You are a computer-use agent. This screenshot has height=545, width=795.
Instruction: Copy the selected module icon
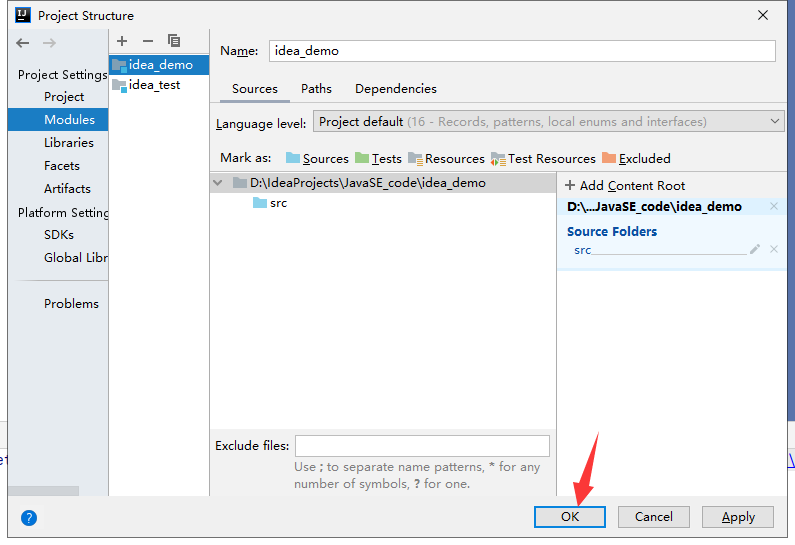click(x=174, y=41)
